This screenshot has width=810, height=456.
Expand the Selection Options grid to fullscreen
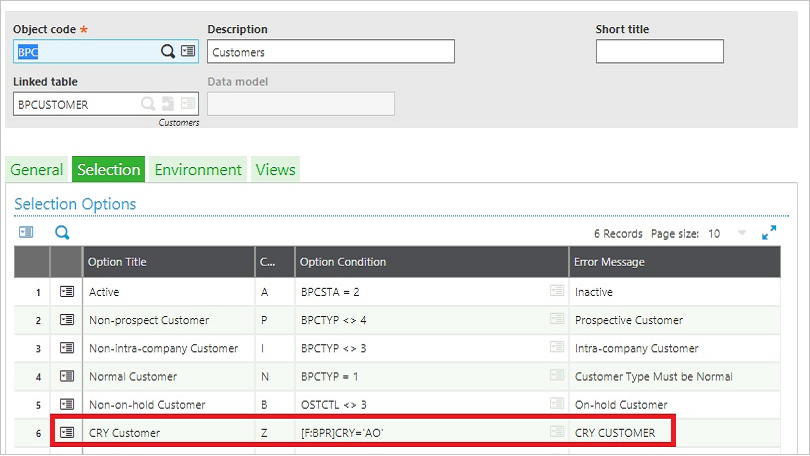(x=769, y=232)
